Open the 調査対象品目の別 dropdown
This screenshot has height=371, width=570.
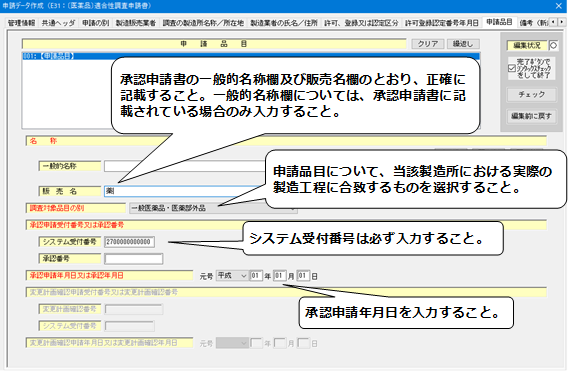(x=213, y=208)
